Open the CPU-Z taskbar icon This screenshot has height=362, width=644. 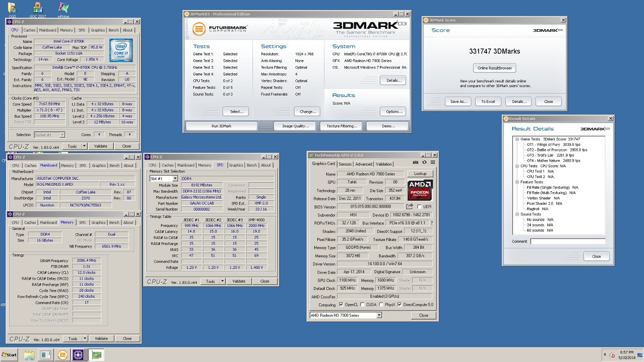[x=78, y=355]
